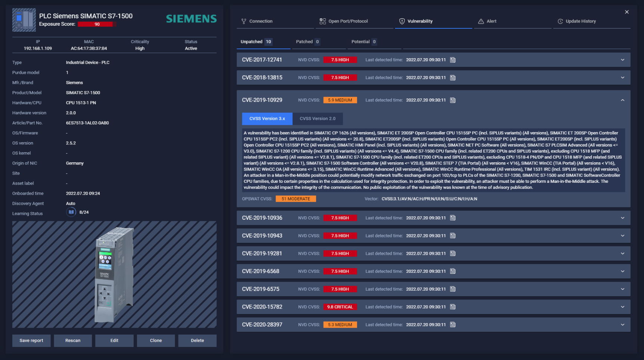Click the Rescan button

coord(73,341)
